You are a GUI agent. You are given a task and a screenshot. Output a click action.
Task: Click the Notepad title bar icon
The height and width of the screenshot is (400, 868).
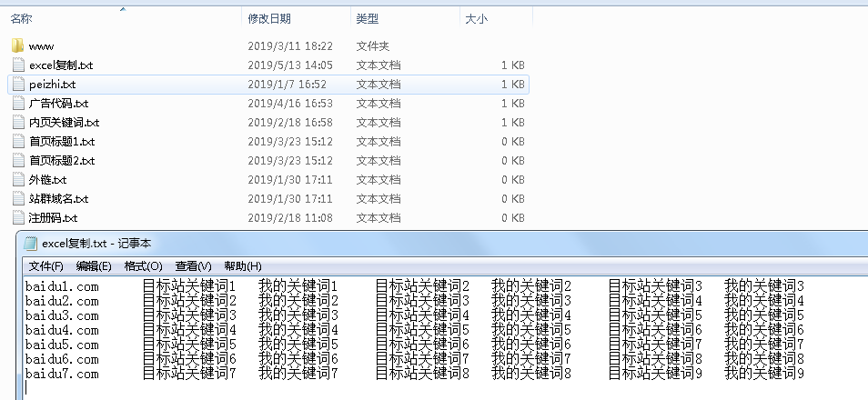coord(30,244)
